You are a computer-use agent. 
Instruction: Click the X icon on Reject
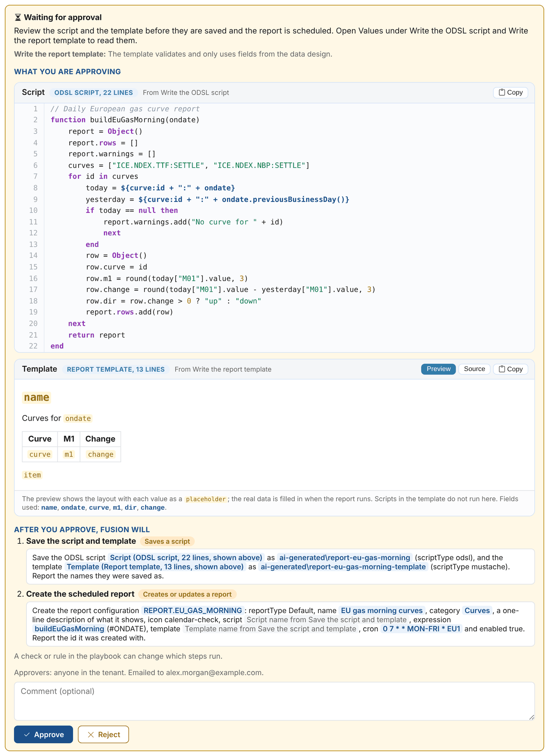(91, 734)
